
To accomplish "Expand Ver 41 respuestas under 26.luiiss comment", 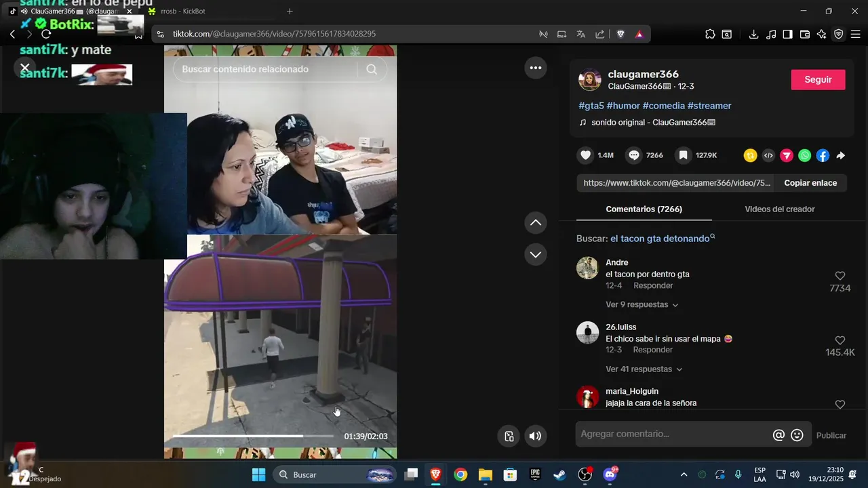I will [x=644, y=369].
